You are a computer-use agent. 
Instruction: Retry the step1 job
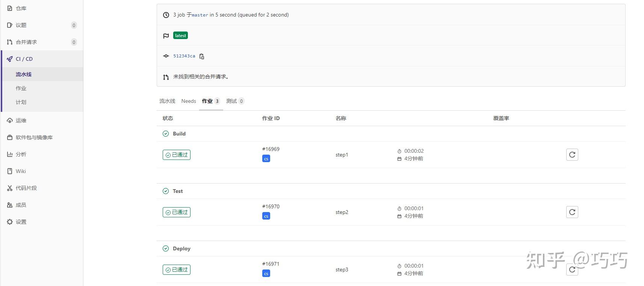(x=572, y=155)
